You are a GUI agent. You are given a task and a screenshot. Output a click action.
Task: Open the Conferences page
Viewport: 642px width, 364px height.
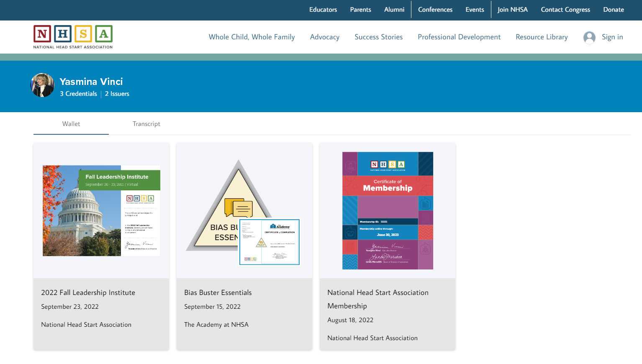435,10
